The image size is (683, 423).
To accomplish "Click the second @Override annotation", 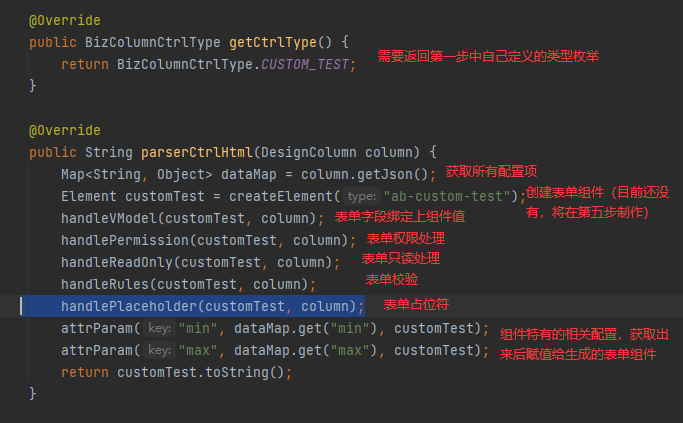I will click(x=64, y=130).
